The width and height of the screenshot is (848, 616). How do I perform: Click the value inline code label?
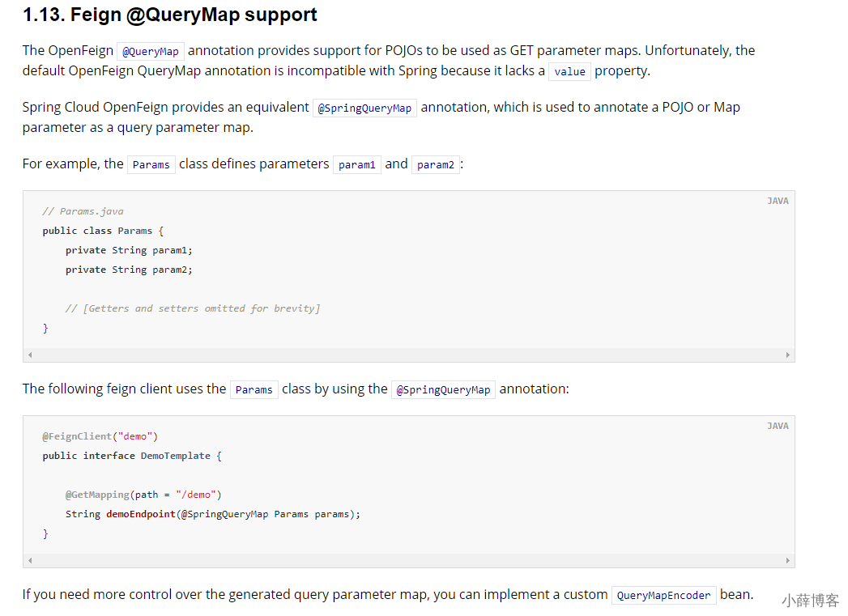(x=569, y=71)
